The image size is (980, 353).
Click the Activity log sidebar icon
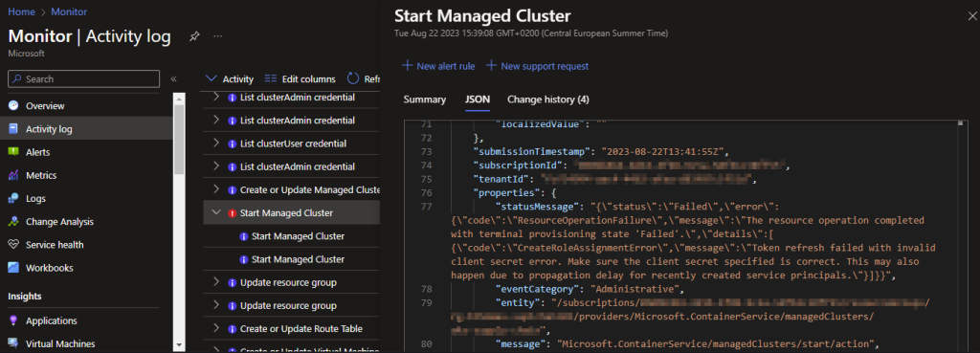coord(13,129)
